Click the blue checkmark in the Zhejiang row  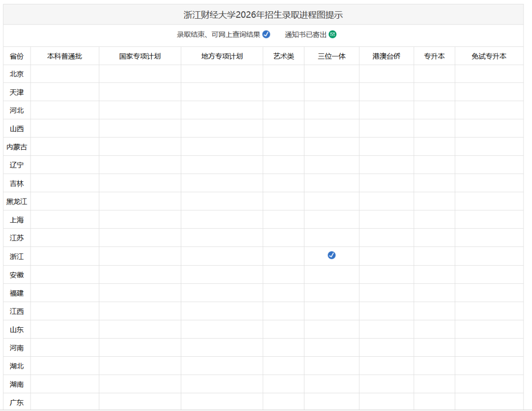click(332, 255)
